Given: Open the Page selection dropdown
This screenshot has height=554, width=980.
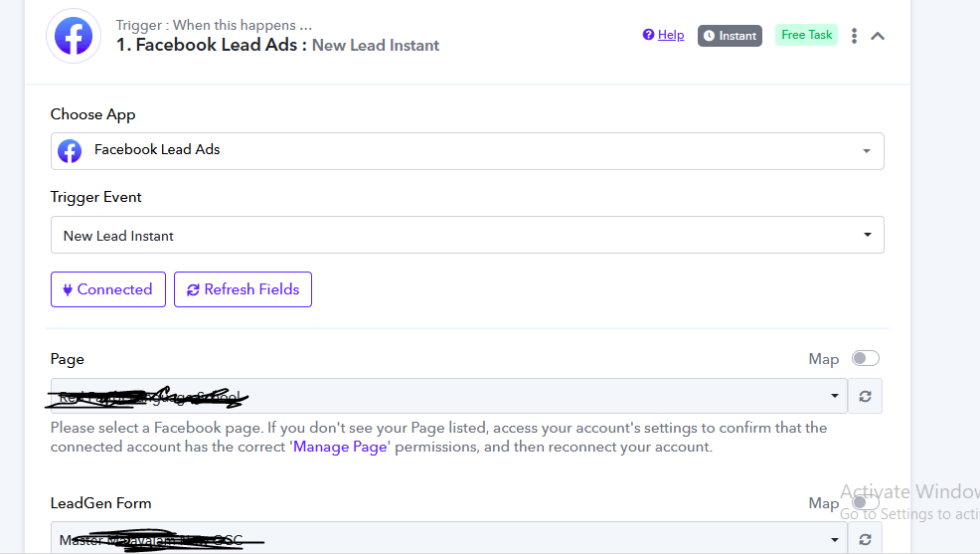Looking at the screenshot, I should (448, 396).
